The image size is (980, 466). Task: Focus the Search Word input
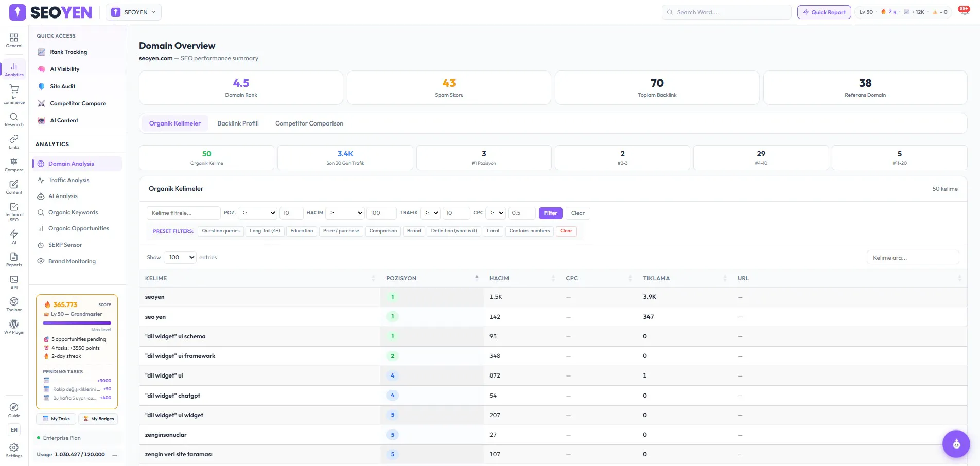click(x=726, y=12)
